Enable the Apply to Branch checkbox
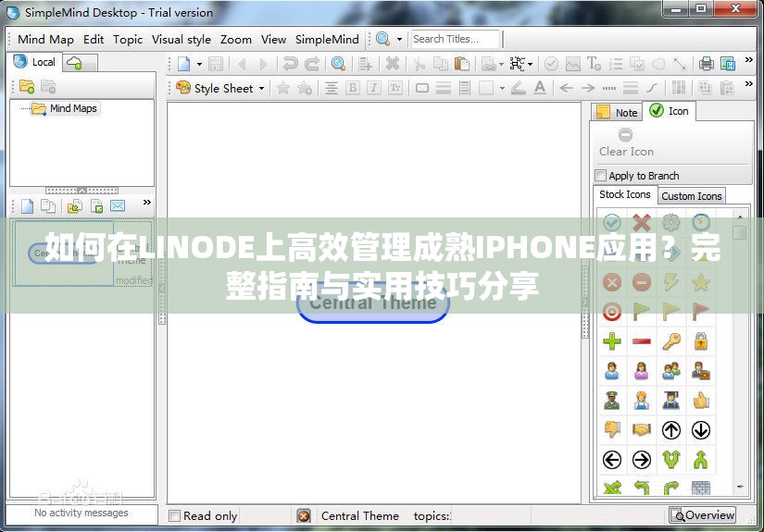 point(601,175)
